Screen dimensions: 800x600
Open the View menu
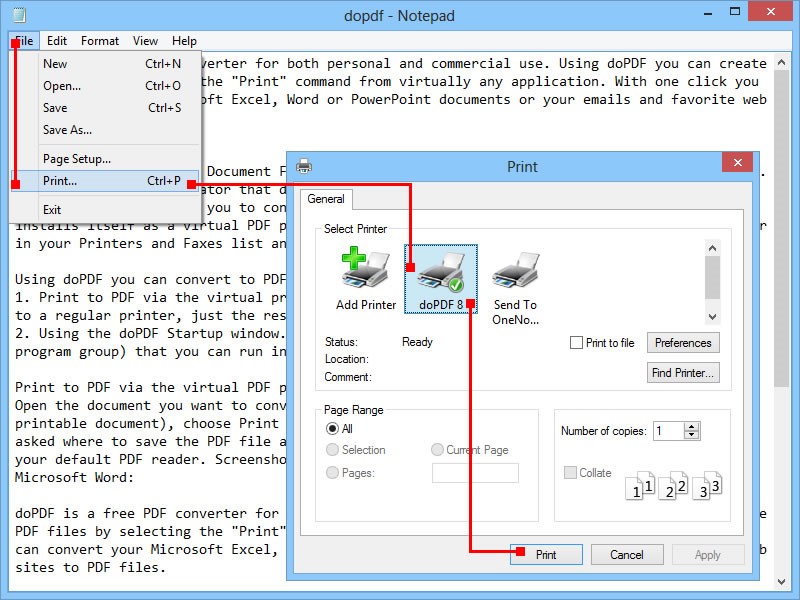[x=145, y=41]
